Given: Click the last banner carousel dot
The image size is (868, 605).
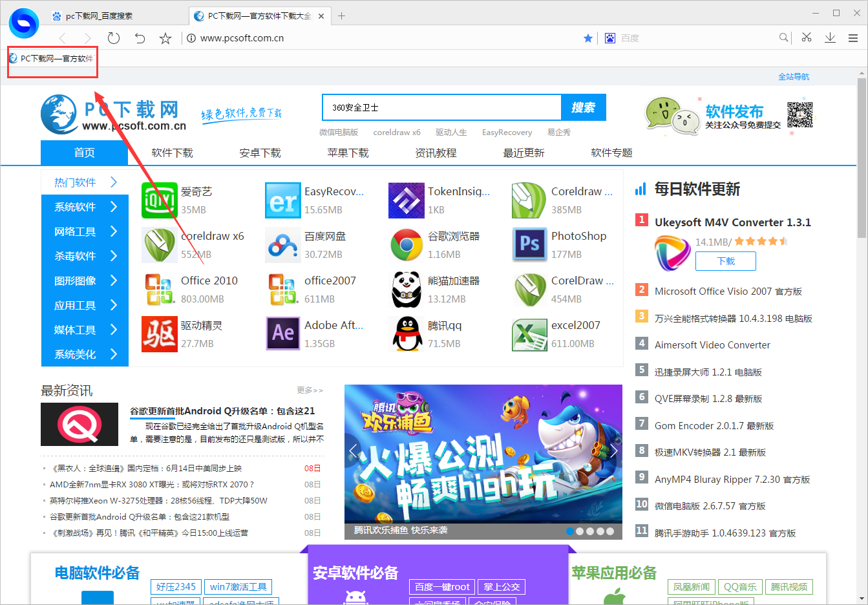Looking at the screenshot, I should point(610,531).
